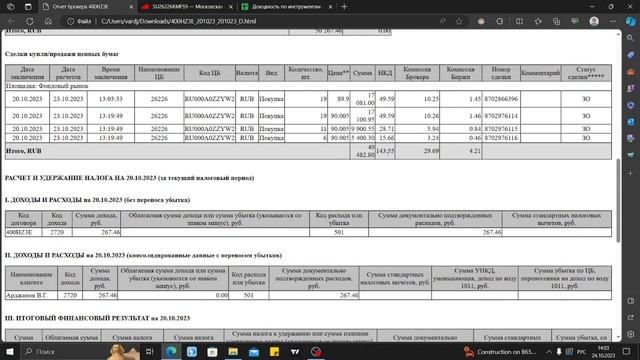Click Комиссия Брокера column header
The image size is (640, 360).
pyautogui.click(x=417, y=73)
